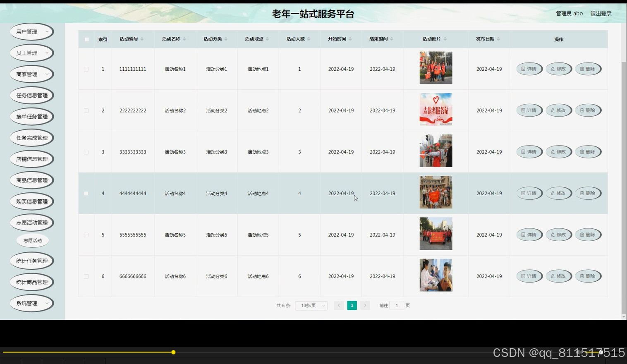Click 详情 button for 活动名称4
Image resolution: width=627 pixels, height=364 pixels.
[529, 193]
